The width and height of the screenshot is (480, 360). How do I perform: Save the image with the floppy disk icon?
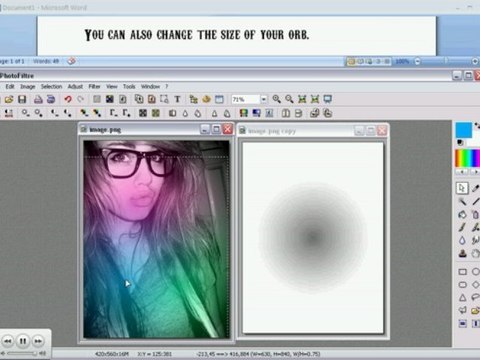coord(22,99)
